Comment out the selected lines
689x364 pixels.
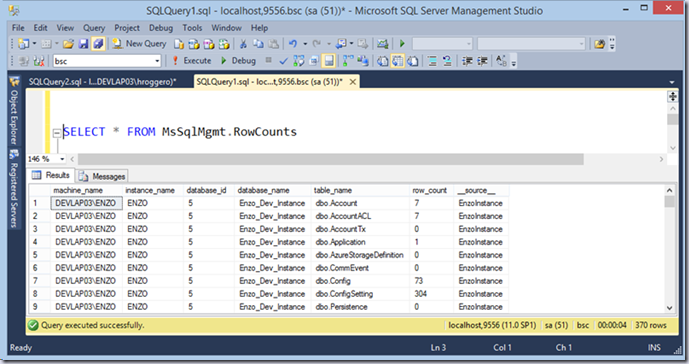(x=433, y=61)
